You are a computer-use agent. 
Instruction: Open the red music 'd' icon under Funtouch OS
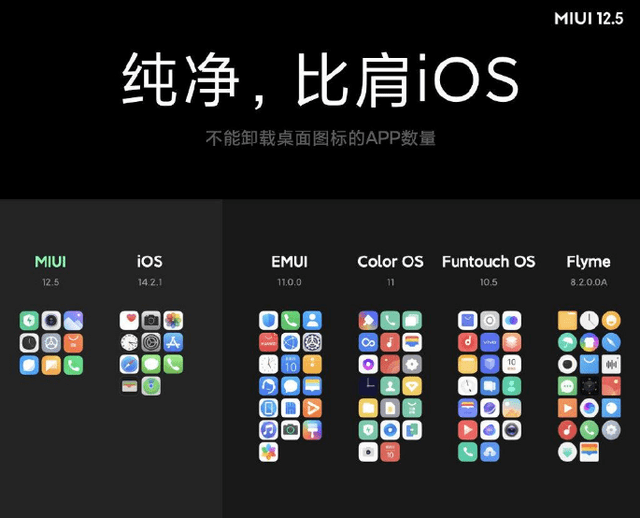(x=468, y=342)
